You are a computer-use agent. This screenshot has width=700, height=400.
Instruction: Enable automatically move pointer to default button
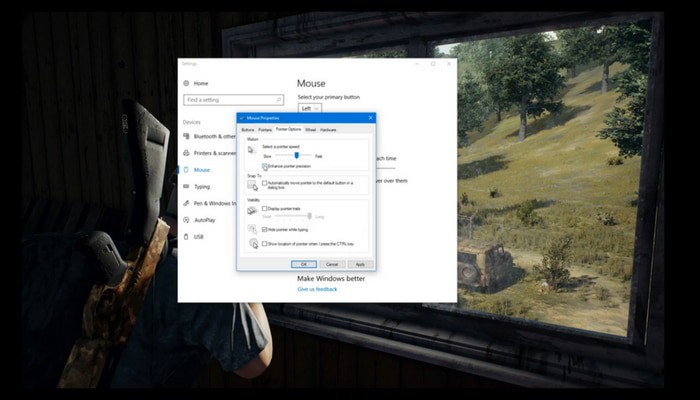tap(265, 183)
